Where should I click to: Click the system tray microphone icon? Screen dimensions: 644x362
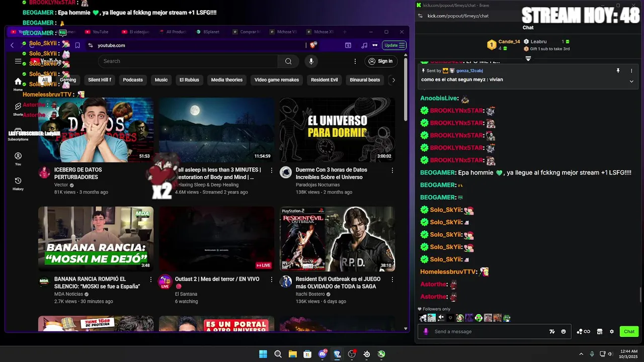592,354
